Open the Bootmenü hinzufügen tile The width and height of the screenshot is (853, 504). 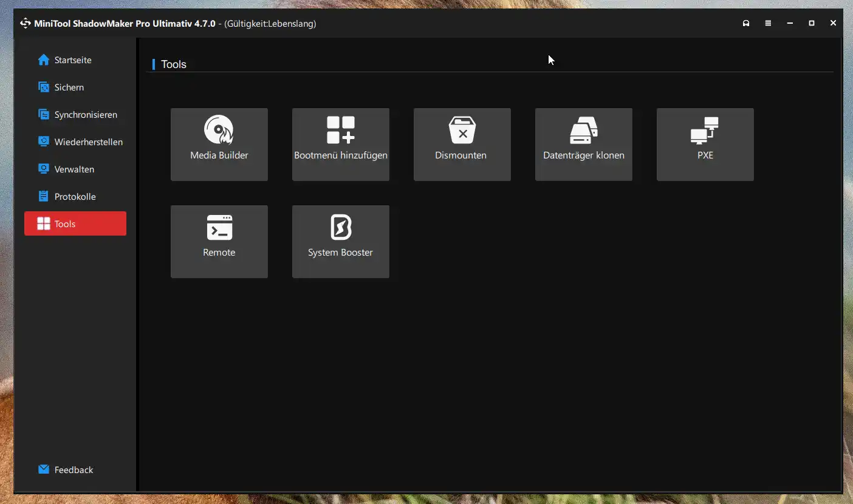tap(340, 145)
